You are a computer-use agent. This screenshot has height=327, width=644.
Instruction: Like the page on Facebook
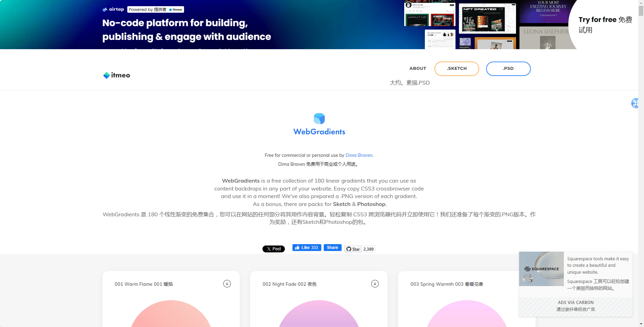click(307, 248)
